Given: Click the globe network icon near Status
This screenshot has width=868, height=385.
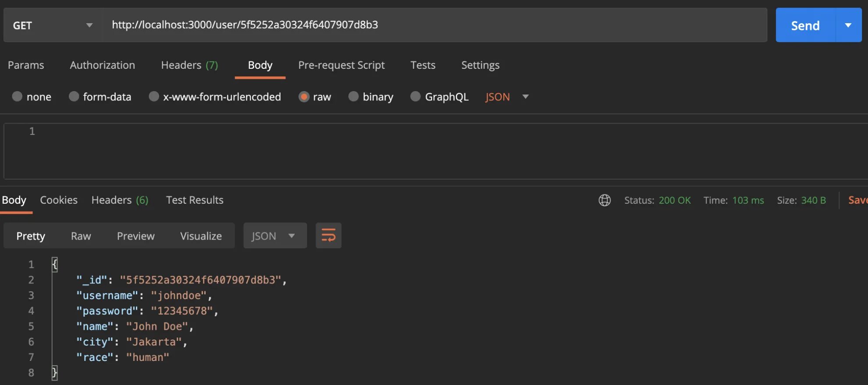Looking at the screenshot, I should pos(605,200).
